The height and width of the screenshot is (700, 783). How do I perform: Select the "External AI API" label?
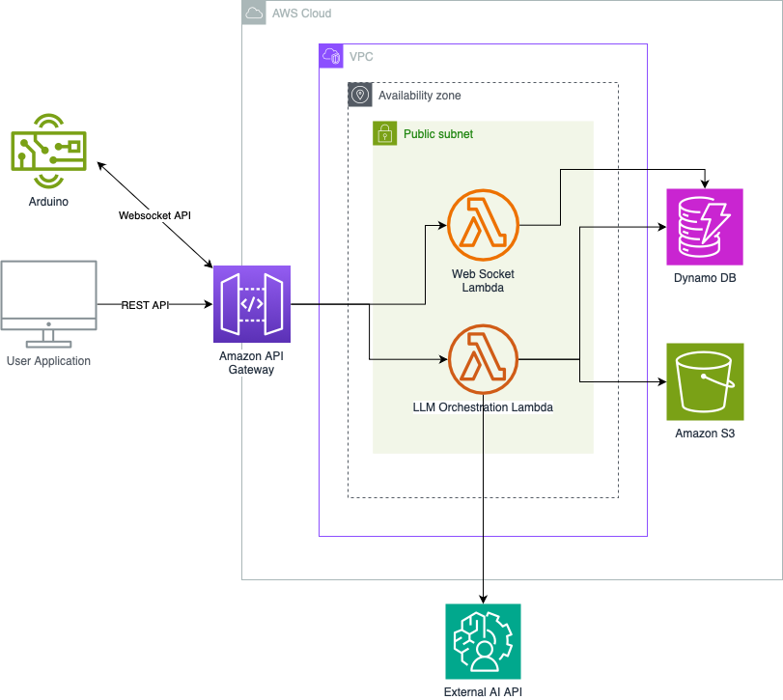click(x=483, y=692)
